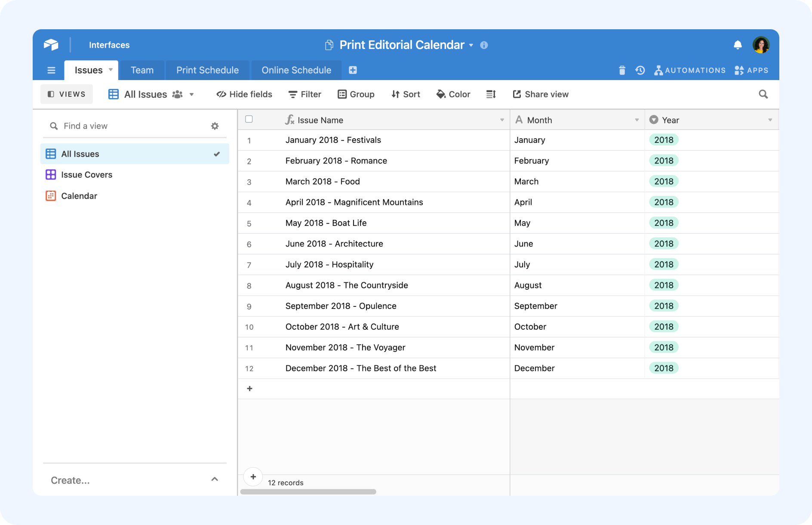
Task: Collapse the Create section chevron
Action: point(215,479)
